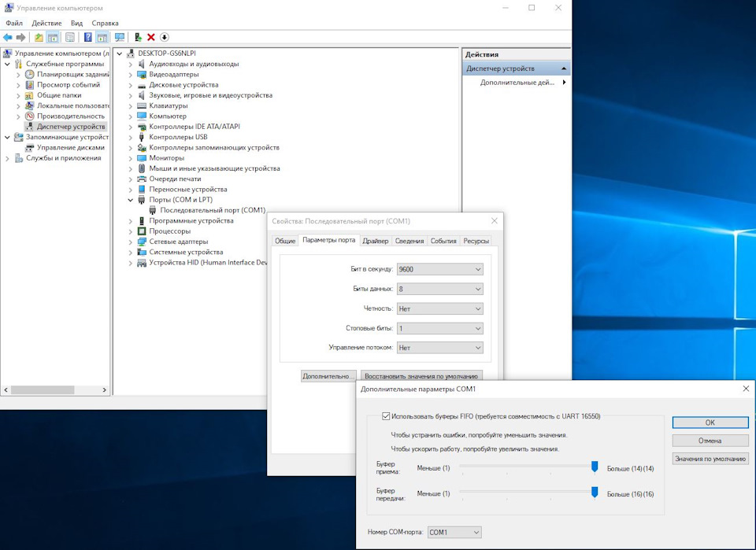Click the Значения по умолчанию button
Viewport: 756px width, 550px height.
(710, 459)
